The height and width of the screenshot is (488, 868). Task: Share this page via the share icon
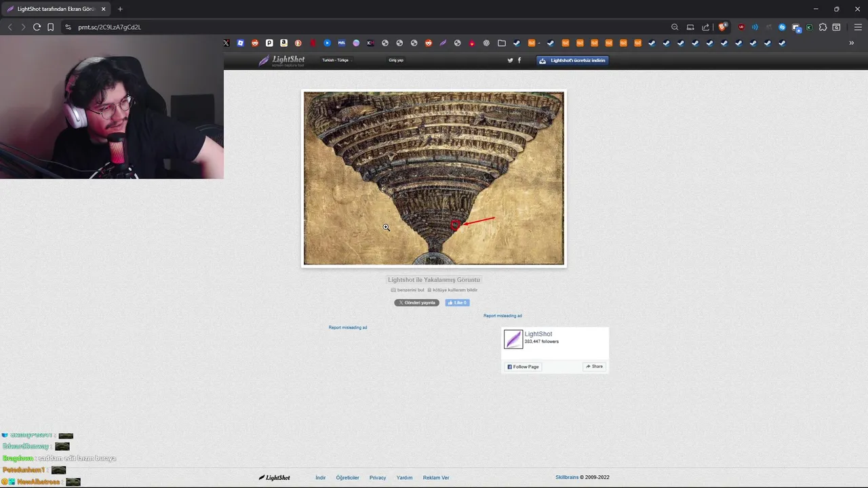click(x=706, y=27)
